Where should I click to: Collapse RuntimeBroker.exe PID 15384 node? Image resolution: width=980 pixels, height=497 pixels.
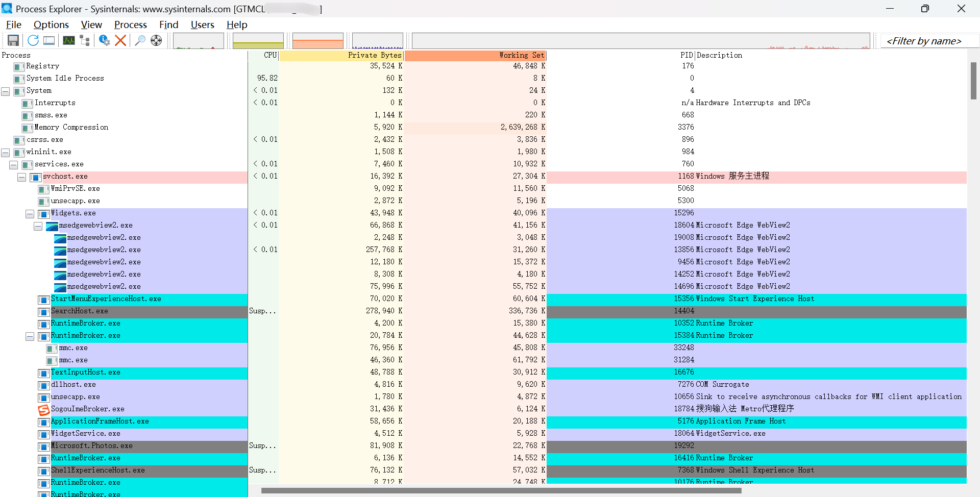point(30,336)
